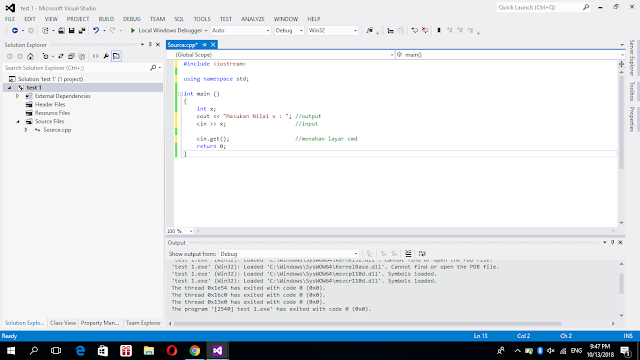The width and height of the screenshot is (640, 360).
Task: Click View Code icon in Solution Explorer
Action: pyautogui.click(x=96, y=56)
